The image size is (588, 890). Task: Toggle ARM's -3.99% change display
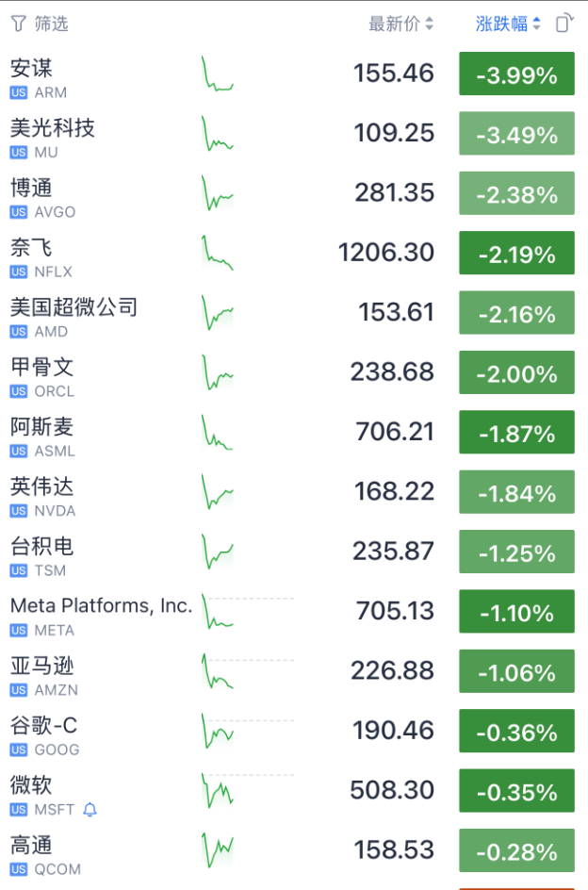[516, 75]
